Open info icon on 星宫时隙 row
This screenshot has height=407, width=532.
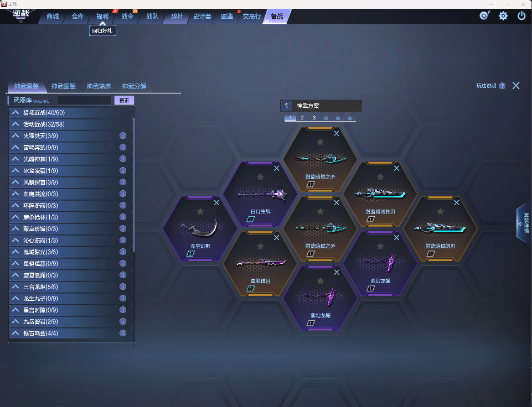123,310
